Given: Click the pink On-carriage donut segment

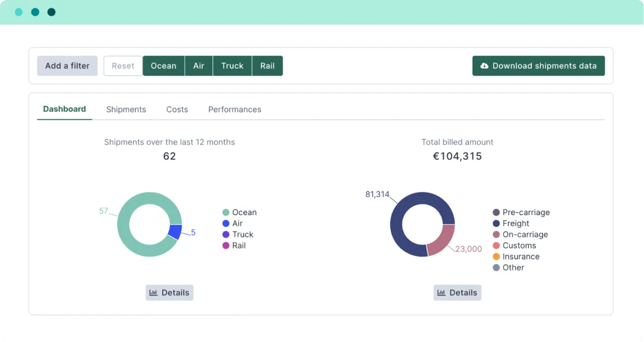Looking at the screenshot, I should pyautogui.click(x=443, y=242).
